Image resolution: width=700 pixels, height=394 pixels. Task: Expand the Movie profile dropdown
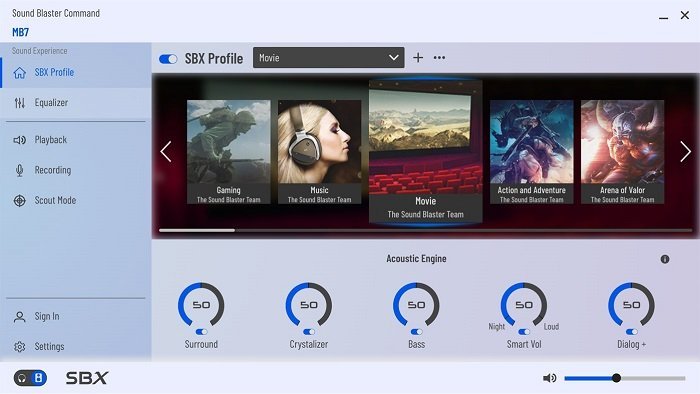(329, 58)
